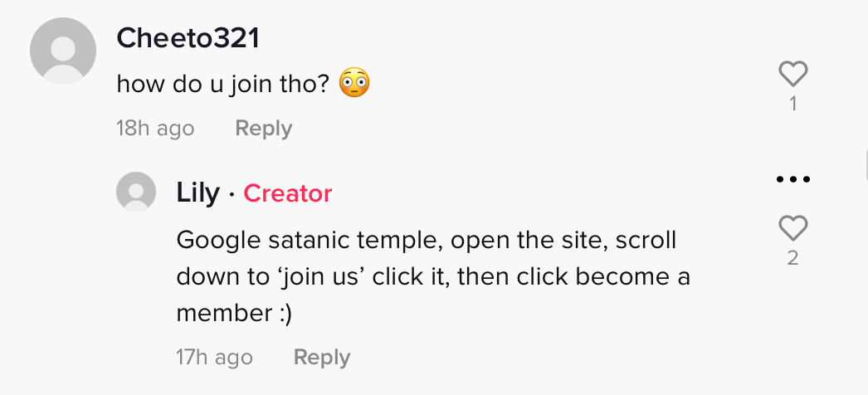Image resolution: width=868 pixels, height=395 pixels.
Task: Open Cheeto321's profile picture avatar
Action: (x=63, y=51)
